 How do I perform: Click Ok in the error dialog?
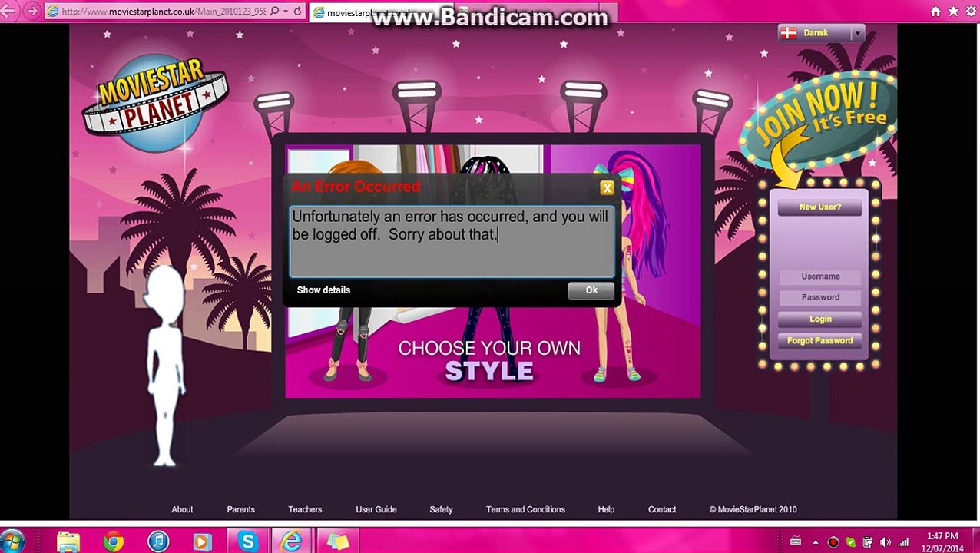click(591, 290)
